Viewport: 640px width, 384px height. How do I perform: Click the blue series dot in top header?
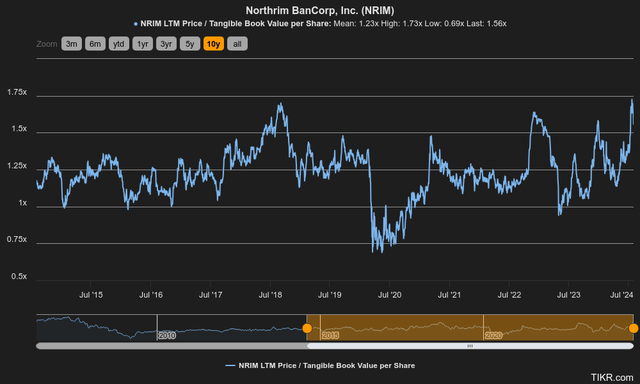tap(136, 24)
